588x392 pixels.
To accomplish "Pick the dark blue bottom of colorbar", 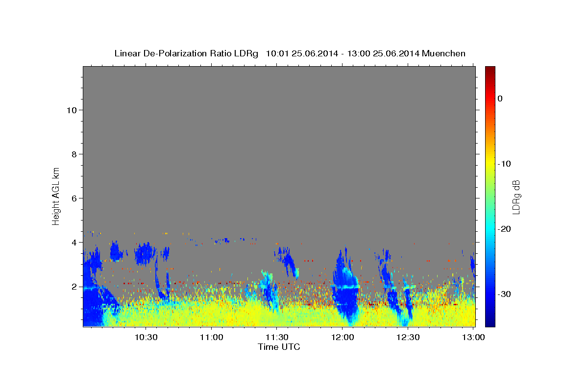I will click(x=490, y=322).
